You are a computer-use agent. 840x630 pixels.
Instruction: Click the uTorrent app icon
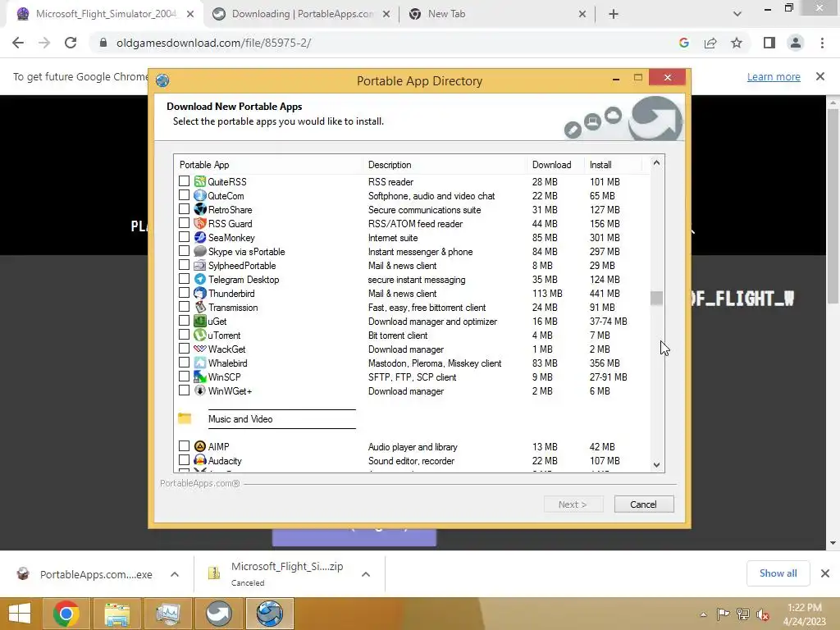click(x=200, y=335)
